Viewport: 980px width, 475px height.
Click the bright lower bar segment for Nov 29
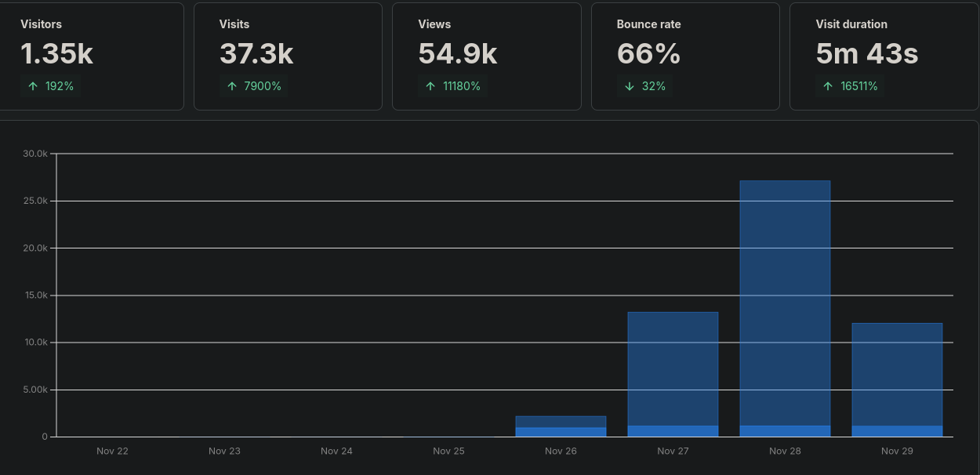coord(897,431)
